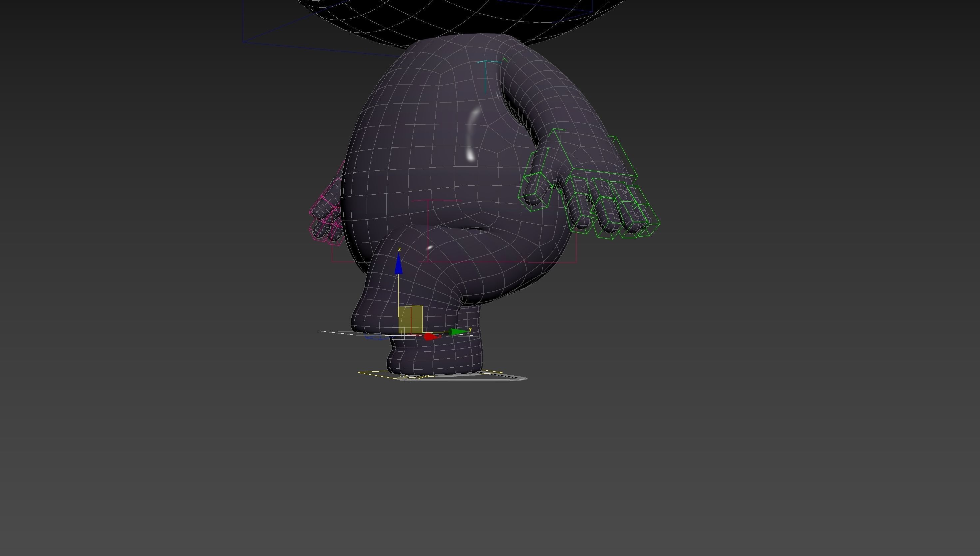The image size is (980, 556).
Task: Click the red X-axis gizmo arrow
Action: [430, 337]
